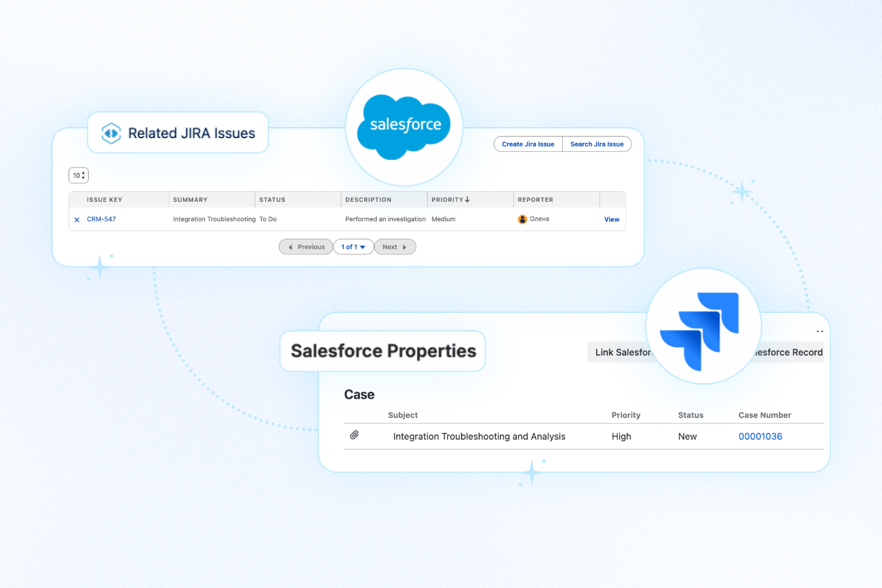Viewport: 882px width, 588px height.
Task: Click the To Do status cell
Action: coord(268,219)
